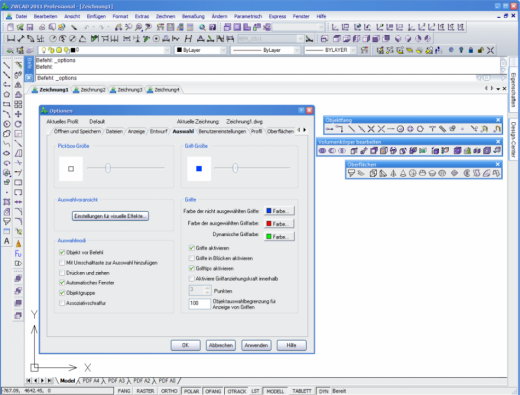
Task: Click the Extrude faces icon in Volumenkörper bearbeiten
Action: (354, 151)
